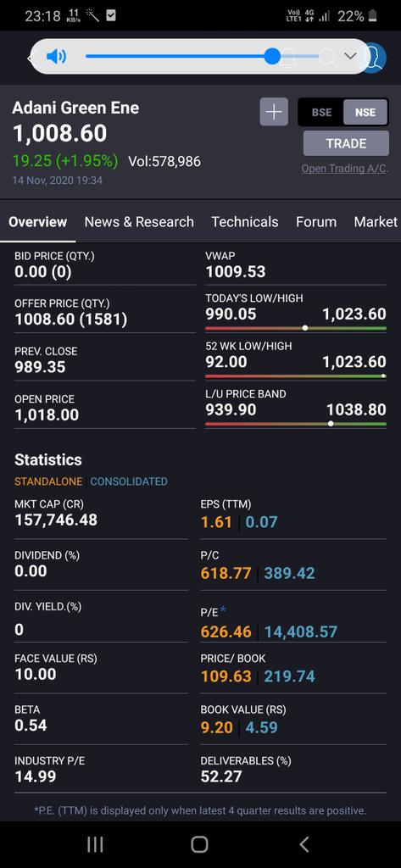Viewport: 401px width, 868px height.
Task: Tap the market cap value 157,746.48
Action: pos(56,520)
